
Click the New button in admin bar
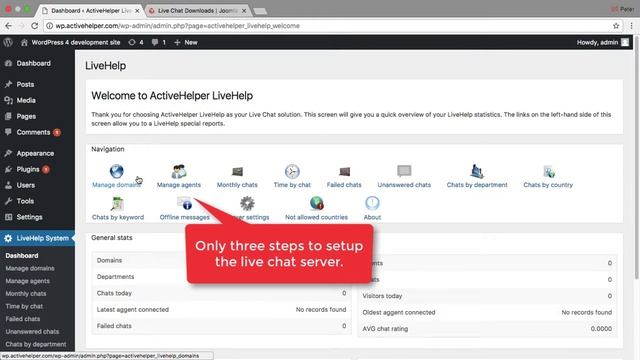point(186,42)
